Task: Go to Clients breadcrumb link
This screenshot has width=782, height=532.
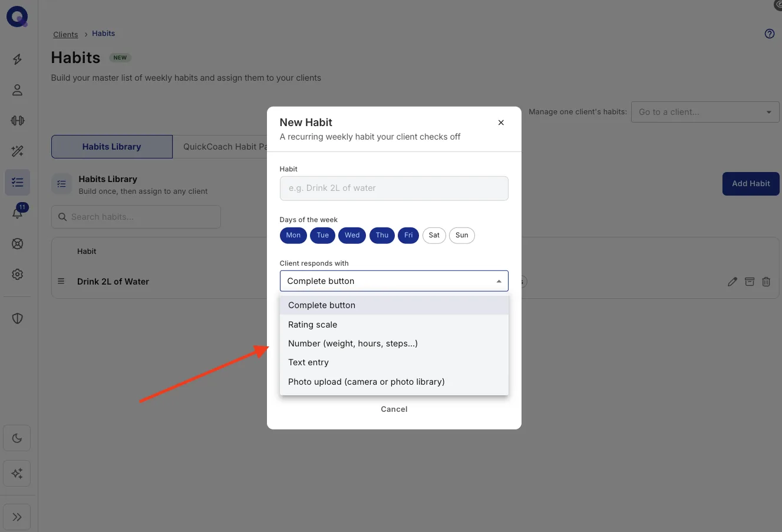Action: point(65,34)
